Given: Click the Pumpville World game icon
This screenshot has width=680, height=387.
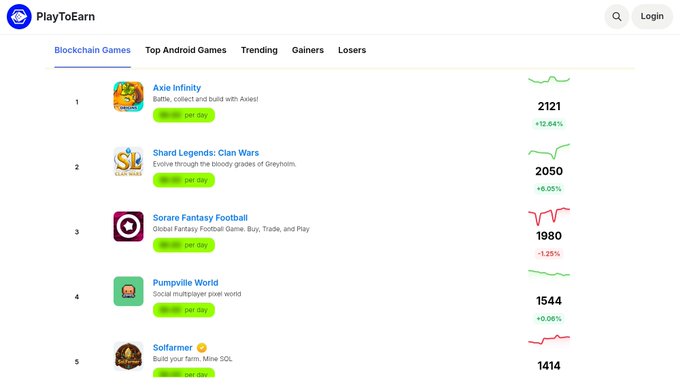Looking at the screenshot, I should (x=128, y=291).
